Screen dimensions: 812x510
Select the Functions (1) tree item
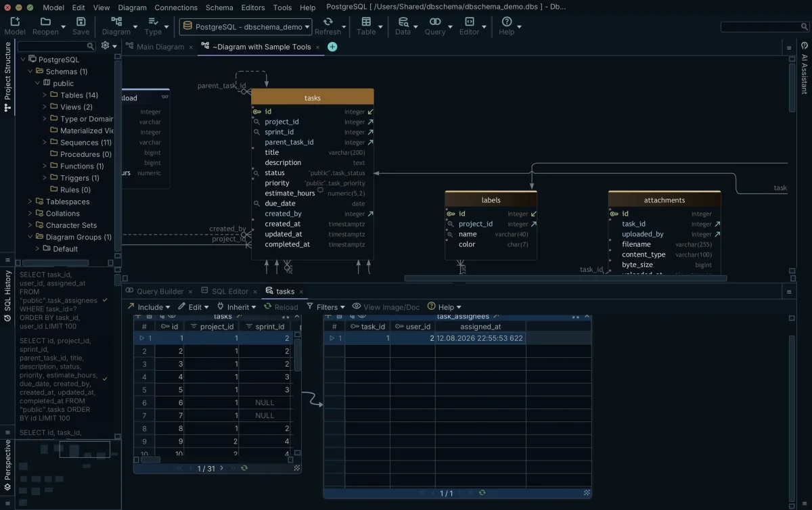coord(82,166)
